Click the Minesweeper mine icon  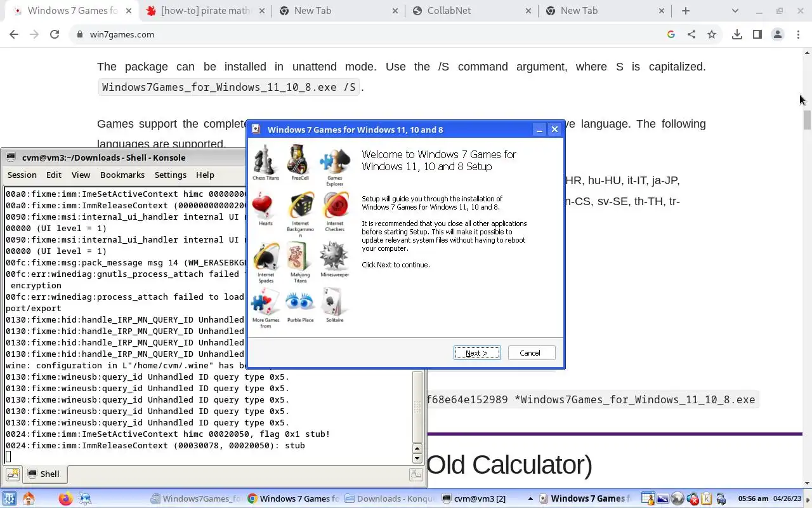tap(334, 257)
